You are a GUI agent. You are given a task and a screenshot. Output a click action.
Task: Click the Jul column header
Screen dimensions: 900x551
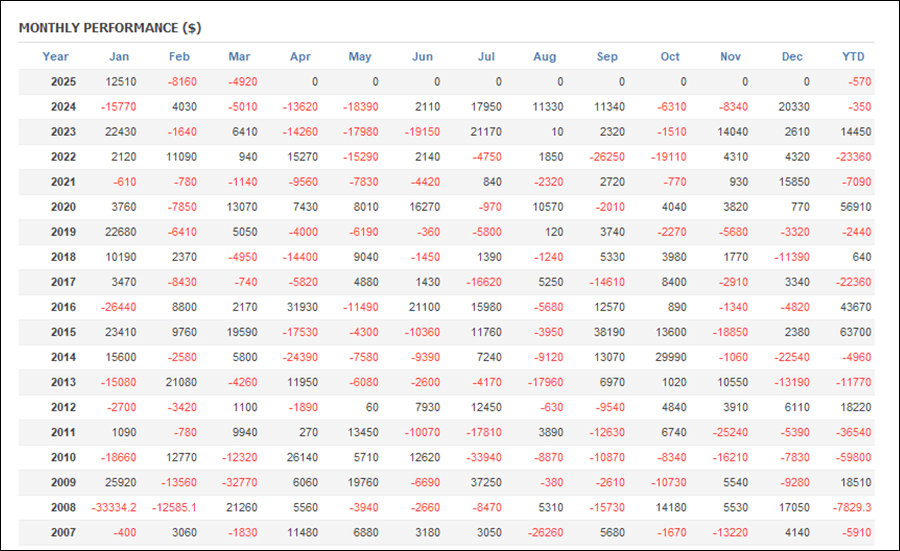coord(486,56)
